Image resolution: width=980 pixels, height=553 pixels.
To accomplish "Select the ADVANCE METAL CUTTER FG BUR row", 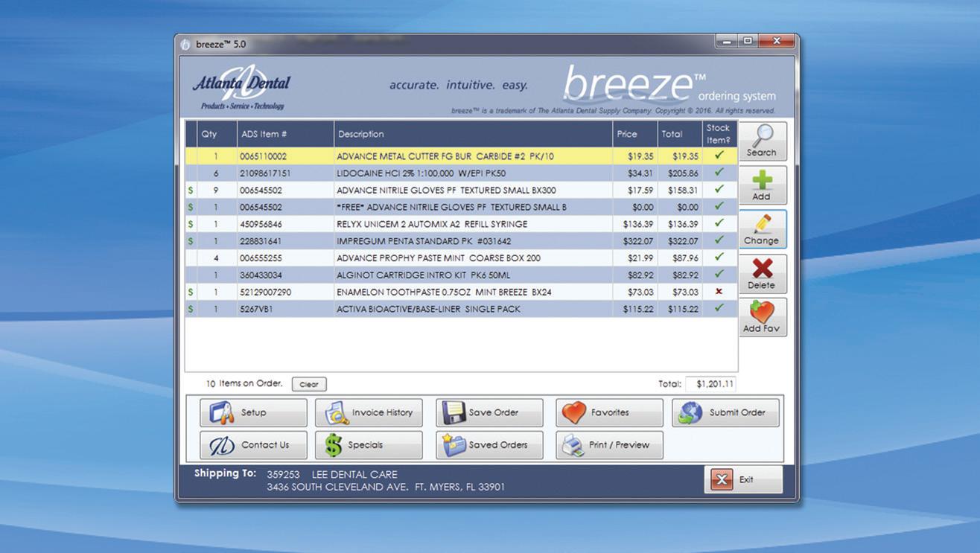I will click(x=461, y=156).
